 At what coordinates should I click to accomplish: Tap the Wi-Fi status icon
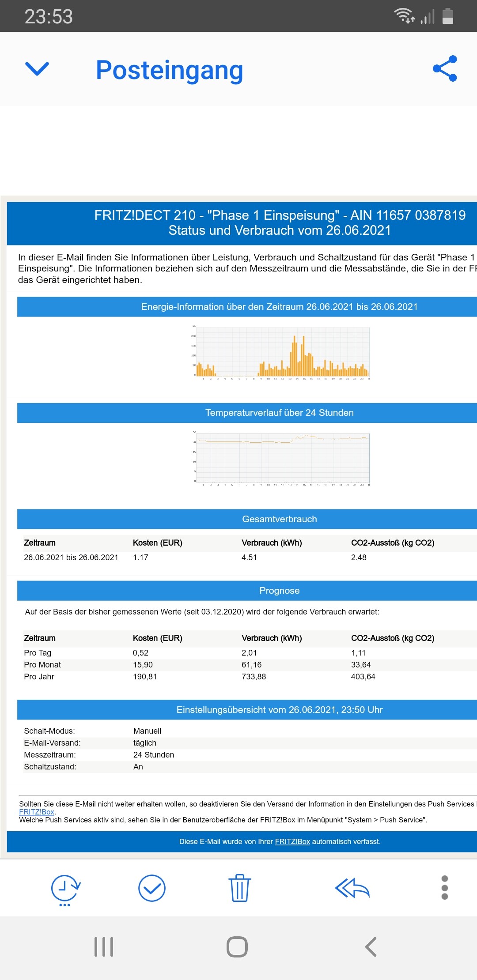click(405, 16)
